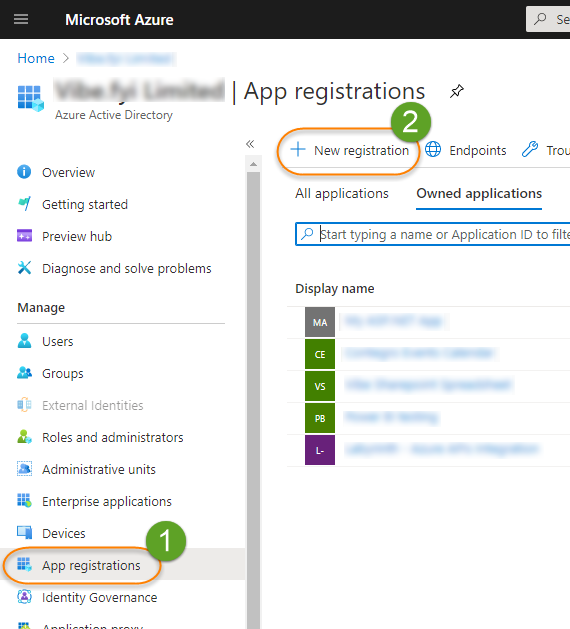Screen dimensions: 570x629
Task: Open the hamburger portal menu
Action: coord(21,19)
